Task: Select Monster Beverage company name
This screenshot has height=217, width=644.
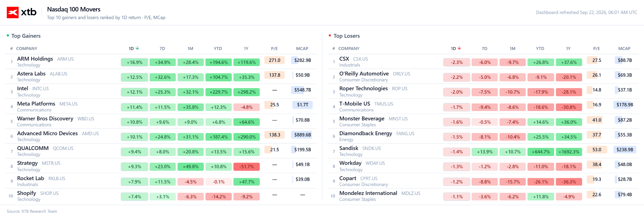Action: tap(362, 119)
